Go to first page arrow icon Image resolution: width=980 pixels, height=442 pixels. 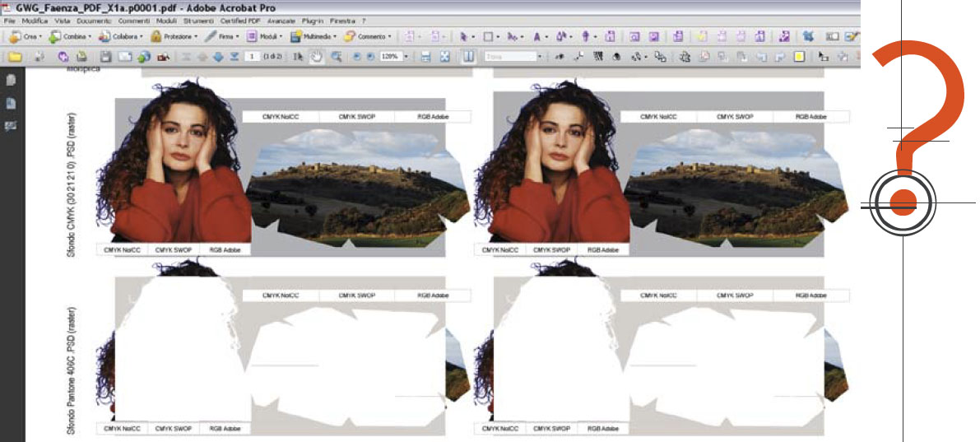tap(186, 57)
